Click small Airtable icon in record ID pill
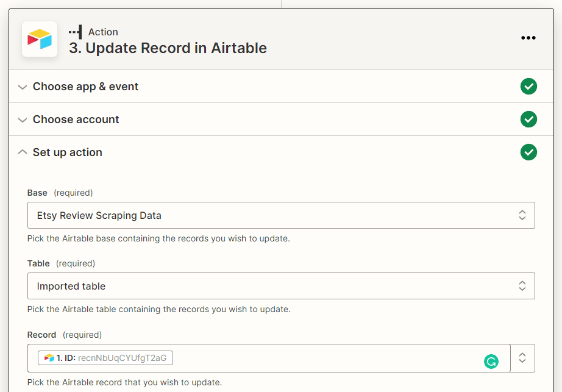The height and width of the screenshot is (392, 562). (x=49, y=358)
